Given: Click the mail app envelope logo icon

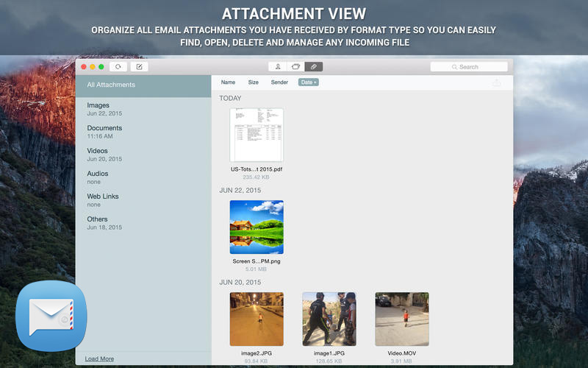Looking at the screenshot, I should (x=51, y=316).
